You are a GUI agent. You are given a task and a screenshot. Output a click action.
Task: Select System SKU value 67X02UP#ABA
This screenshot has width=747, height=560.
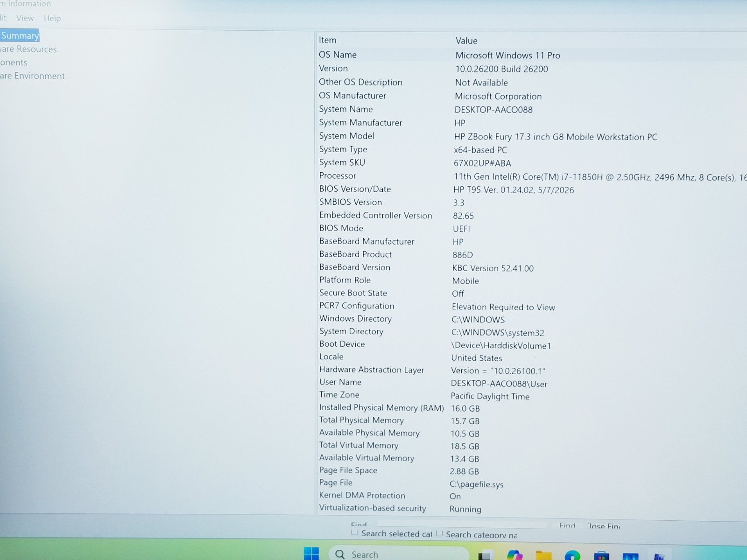482,163
